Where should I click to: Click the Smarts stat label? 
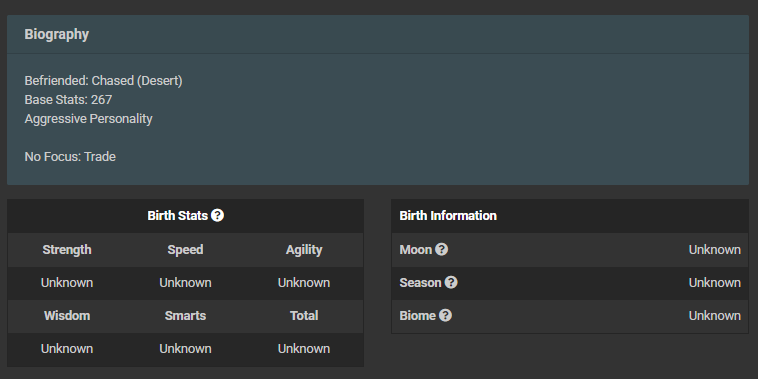pyautogui.click(x=185, y=316)
